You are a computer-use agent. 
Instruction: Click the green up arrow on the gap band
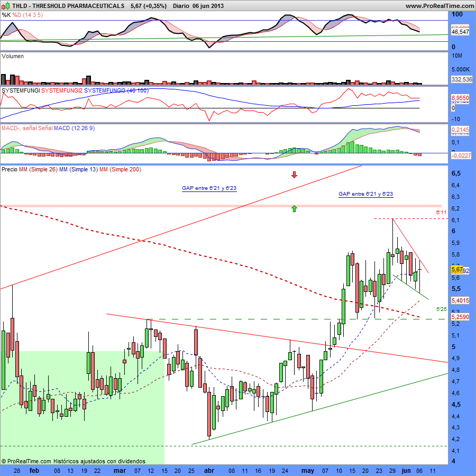click(x=294, y=208)
